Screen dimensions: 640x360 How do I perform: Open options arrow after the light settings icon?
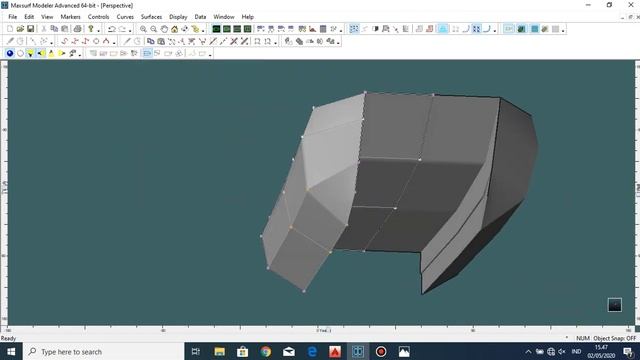80,54
